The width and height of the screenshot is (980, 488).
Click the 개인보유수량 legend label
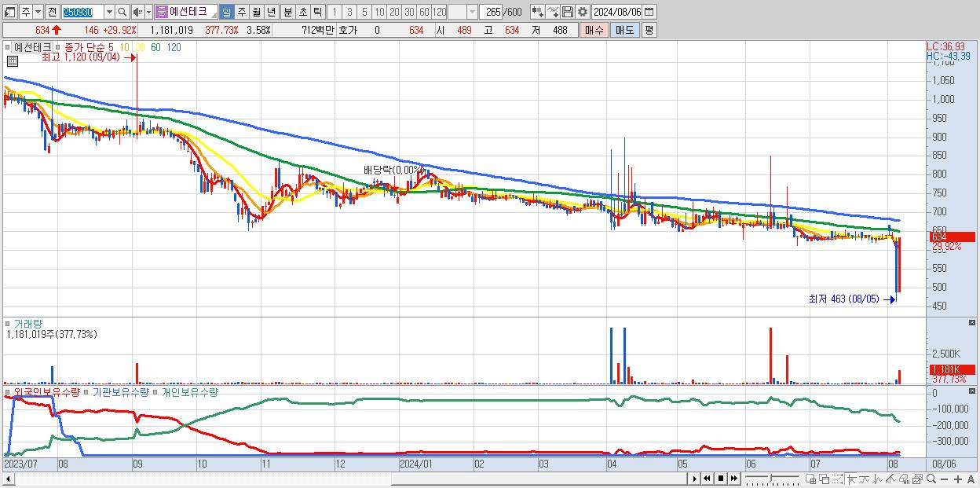(x=189, y=391)
